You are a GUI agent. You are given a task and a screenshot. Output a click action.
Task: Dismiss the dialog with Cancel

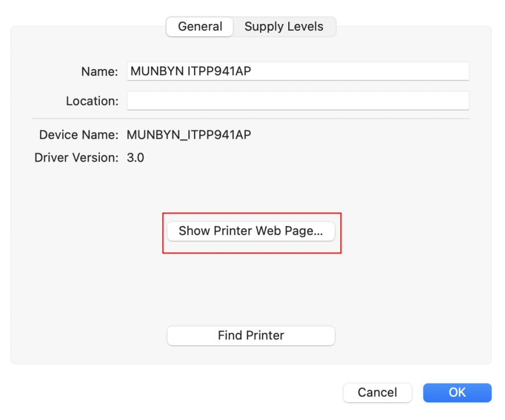pos(377,393)
